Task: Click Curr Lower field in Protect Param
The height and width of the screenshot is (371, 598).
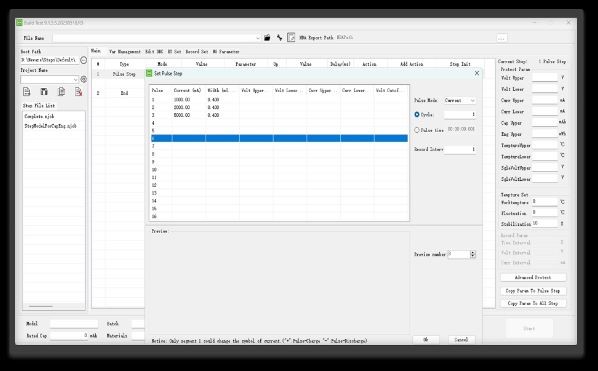Action: (x=545, y=111)
